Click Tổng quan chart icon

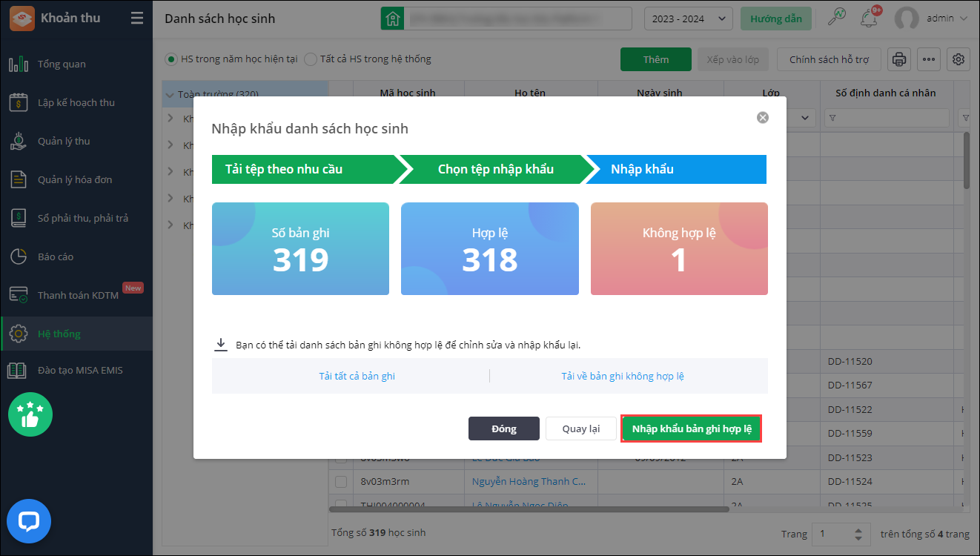coord(19,64)
